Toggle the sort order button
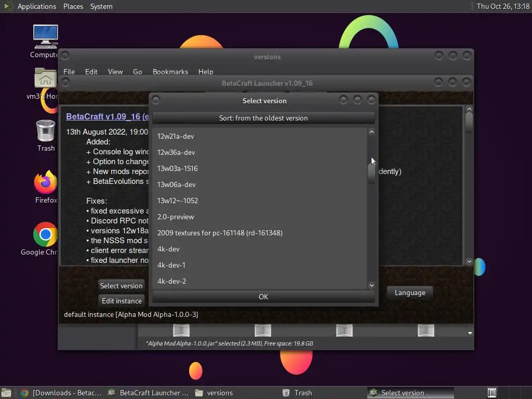The height and width of the screenshot is (399, 532). (263, 118)
